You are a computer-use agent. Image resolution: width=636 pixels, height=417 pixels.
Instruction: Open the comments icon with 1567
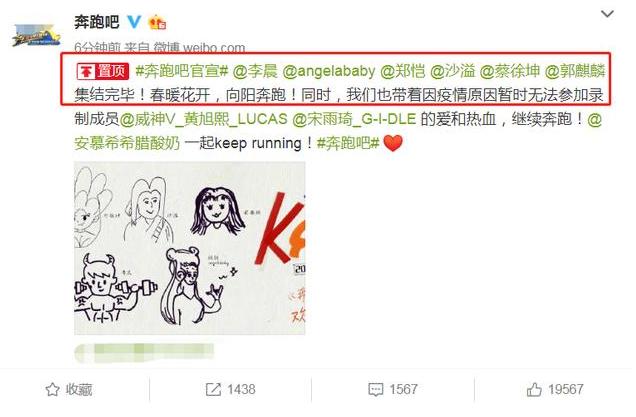coord(375,389)
